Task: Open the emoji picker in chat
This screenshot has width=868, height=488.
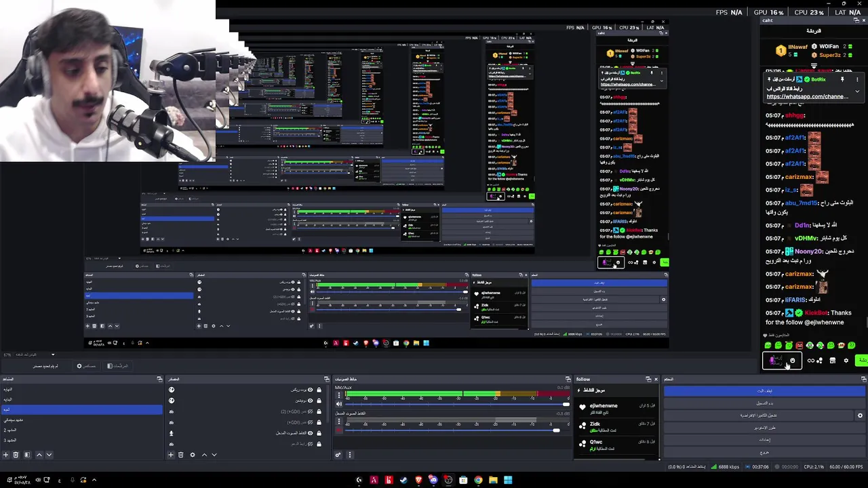Action: tap(793, 361)
